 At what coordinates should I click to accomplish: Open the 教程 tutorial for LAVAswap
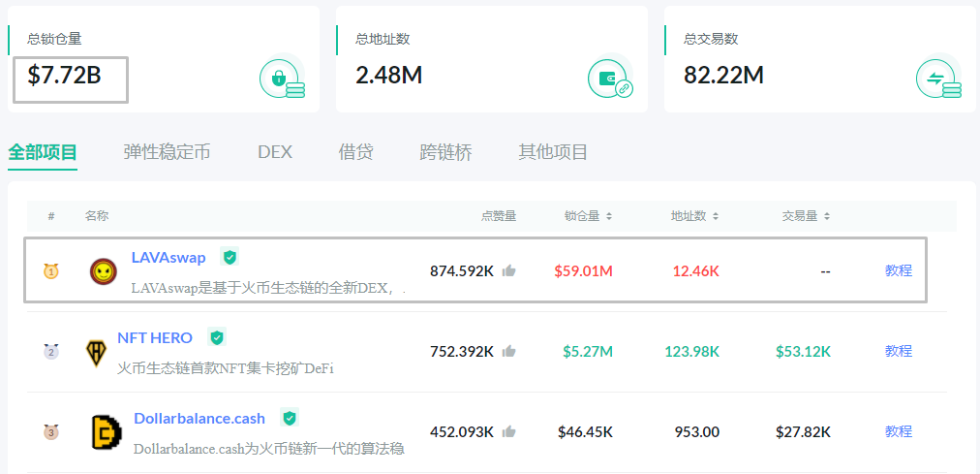(899, 270)
